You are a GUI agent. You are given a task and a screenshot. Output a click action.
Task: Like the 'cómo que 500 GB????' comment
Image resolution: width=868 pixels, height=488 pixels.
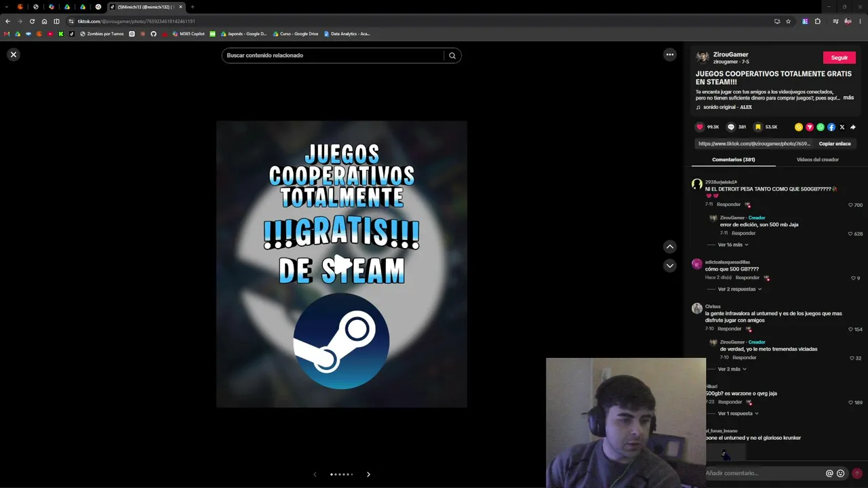coord(853,278)
